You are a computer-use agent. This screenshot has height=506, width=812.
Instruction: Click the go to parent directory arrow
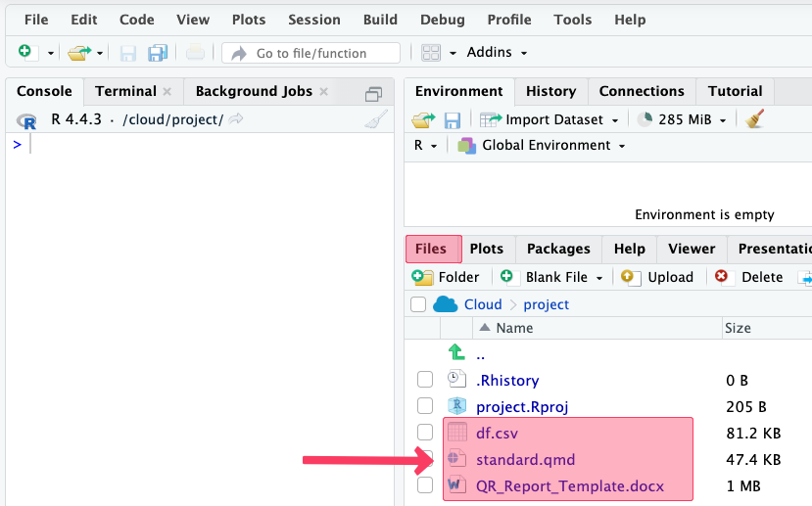pyautogui.click(x=456, y=353)
